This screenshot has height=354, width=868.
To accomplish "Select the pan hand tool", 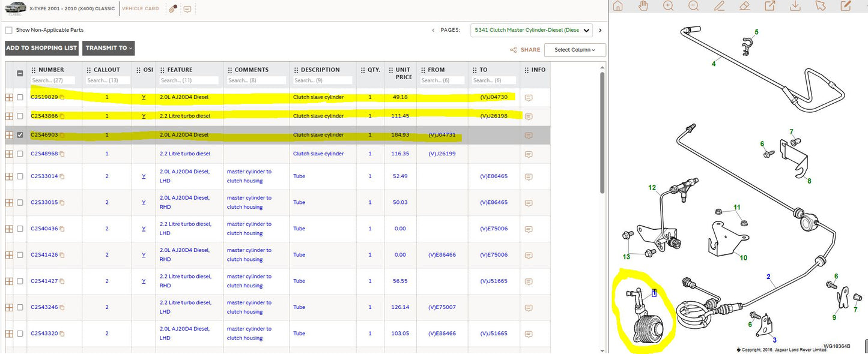I will (x=643, y=6).
